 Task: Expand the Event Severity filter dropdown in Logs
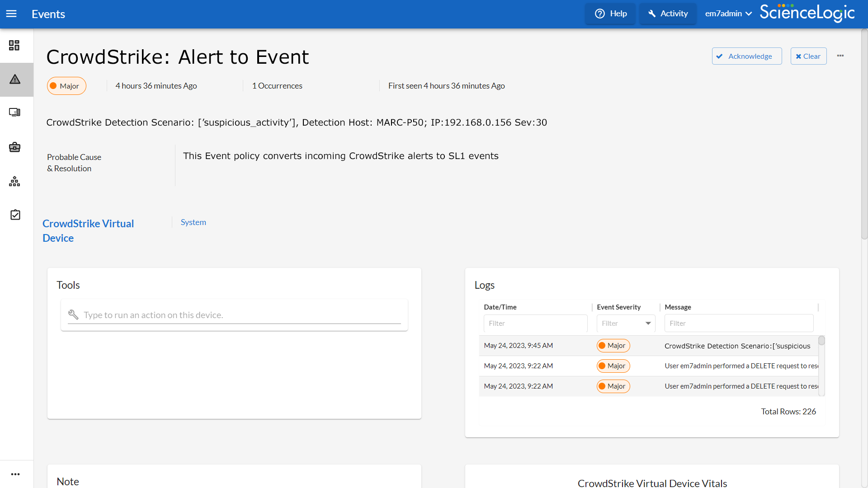coord(648,322)
